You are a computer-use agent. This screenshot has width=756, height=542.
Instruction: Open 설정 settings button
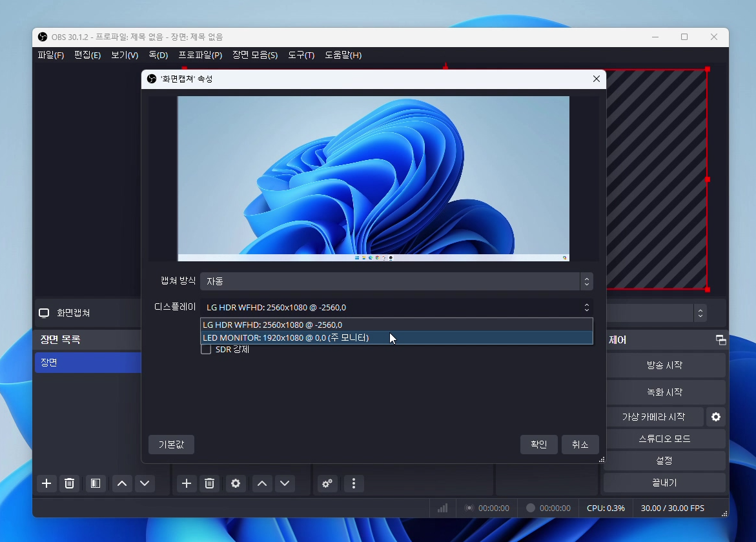tap(664, 461)
